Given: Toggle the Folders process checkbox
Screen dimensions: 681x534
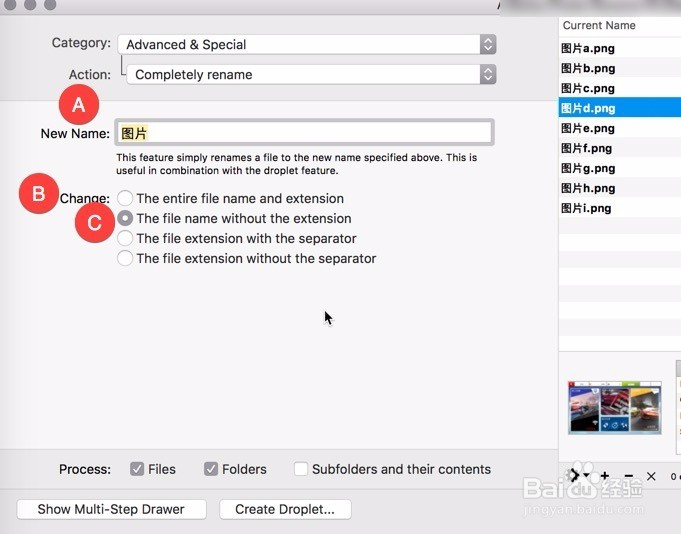Looking at the screenshot, I should pos(211,469).
